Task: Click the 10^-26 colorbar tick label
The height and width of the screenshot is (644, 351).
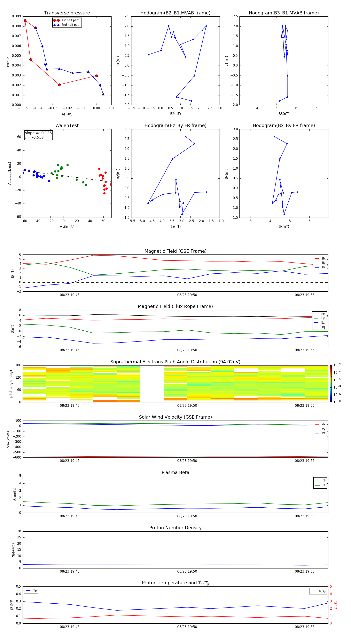Action: pos(337,365)
